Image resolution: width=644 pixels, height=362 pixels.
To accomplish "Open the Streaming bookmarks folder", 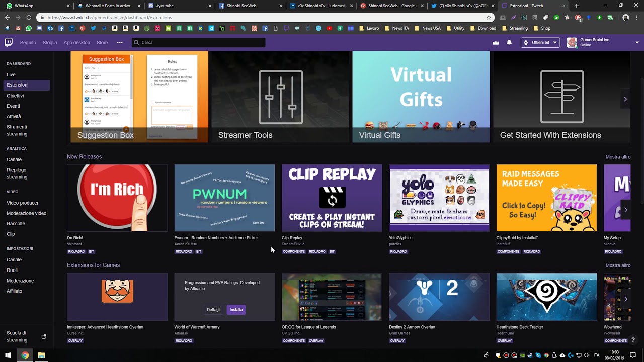I will [x=514, y=28].
